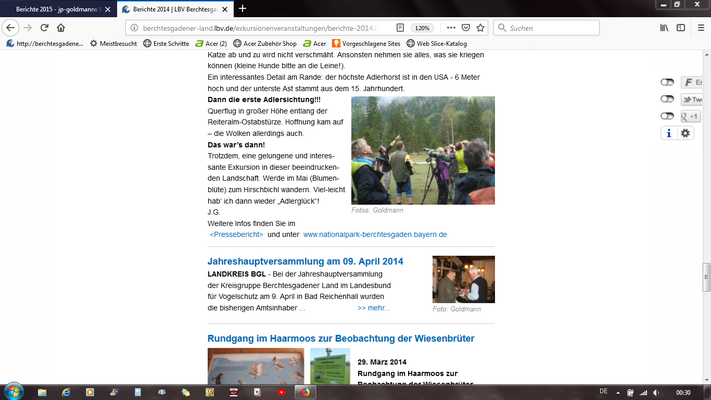Click the scrollbar up arrow
711x400 pixels.
coord(706,55)
